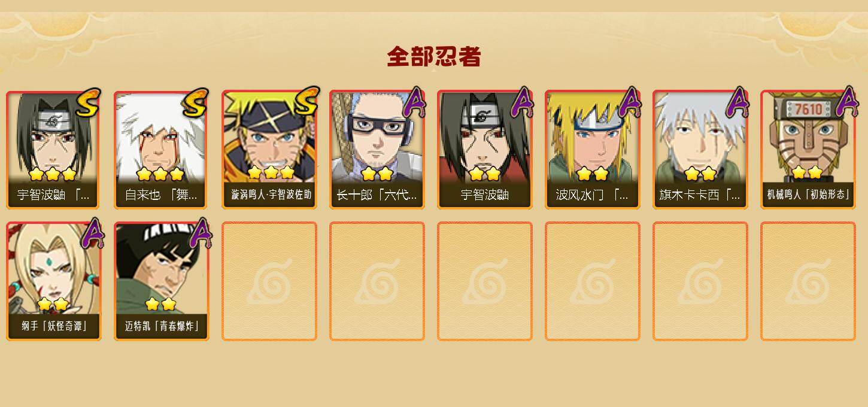The image size is (868, 407).
Task: Click the 全部忍者 heading
Action: coord(434,57)
